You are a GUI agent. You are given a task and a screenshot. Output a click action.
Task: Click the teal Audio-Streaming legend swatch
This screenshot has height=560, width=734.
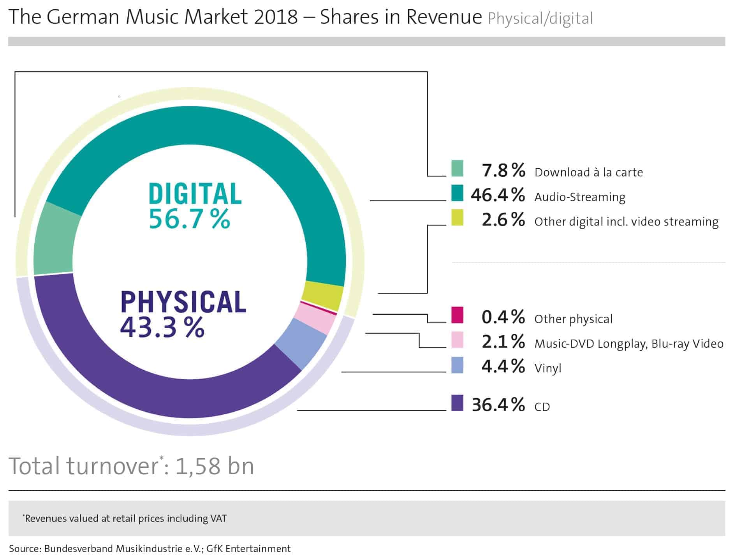(x=457, y=193)
